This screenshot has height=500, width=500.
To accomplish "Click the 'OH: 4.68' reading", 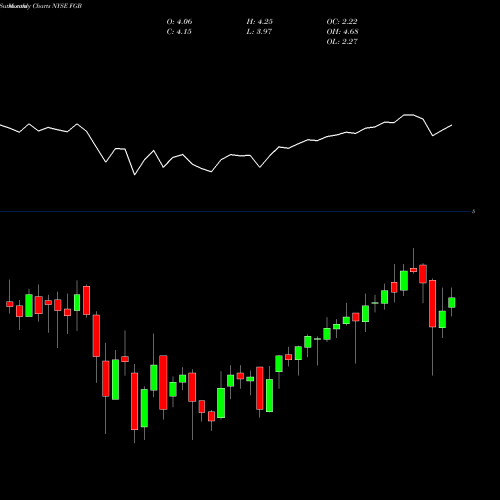I will 342,32.
